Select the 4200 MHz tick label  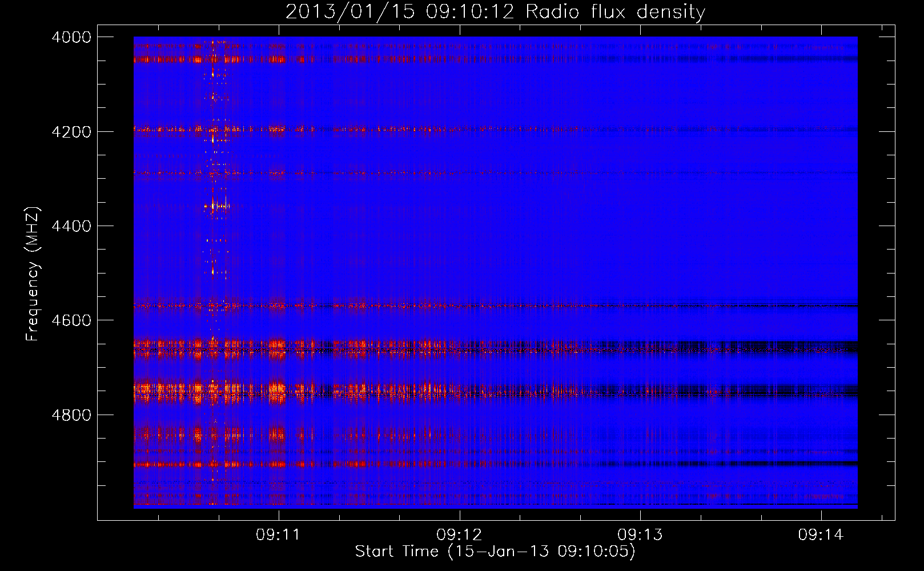click(x=71, y=132)
